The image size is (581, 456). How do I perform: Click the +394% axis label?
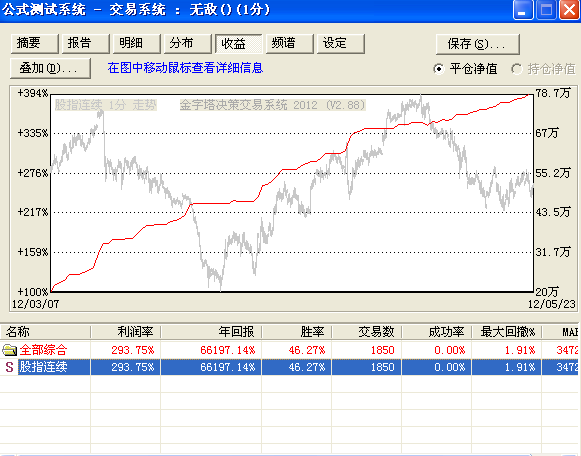(x=33, y=93)
